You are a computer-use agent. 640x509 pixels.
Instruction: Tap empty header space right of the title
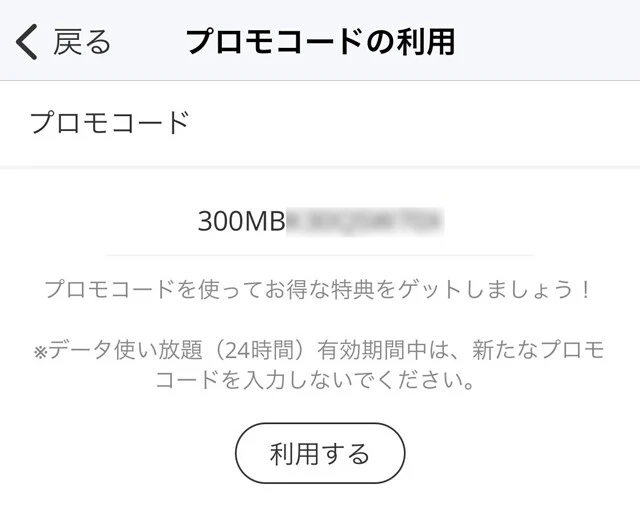(550, 42)
